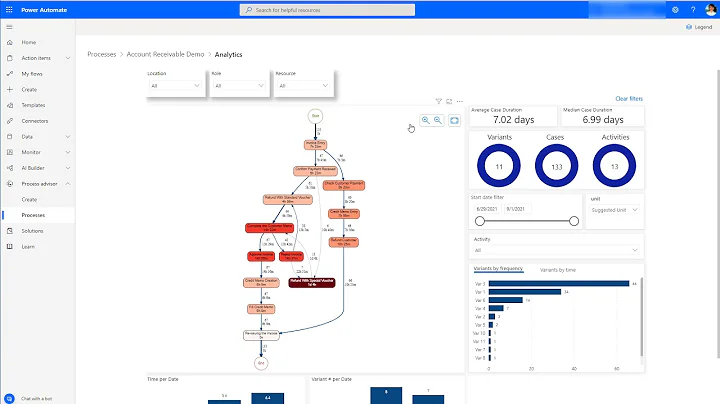Select Create under Process advisor
720x404 pixels.
[29, 200]
